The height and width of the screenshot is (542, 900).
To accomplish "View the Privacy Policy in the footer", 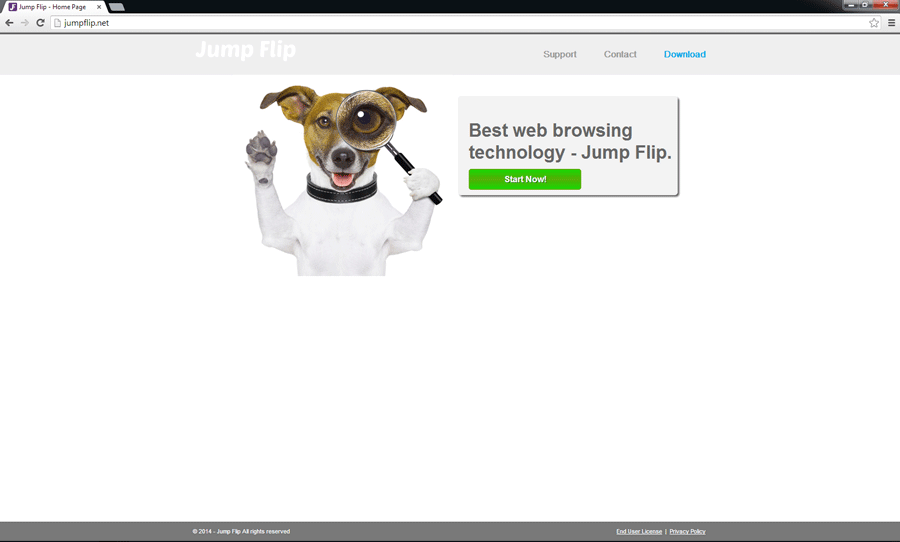I will 687,532.
